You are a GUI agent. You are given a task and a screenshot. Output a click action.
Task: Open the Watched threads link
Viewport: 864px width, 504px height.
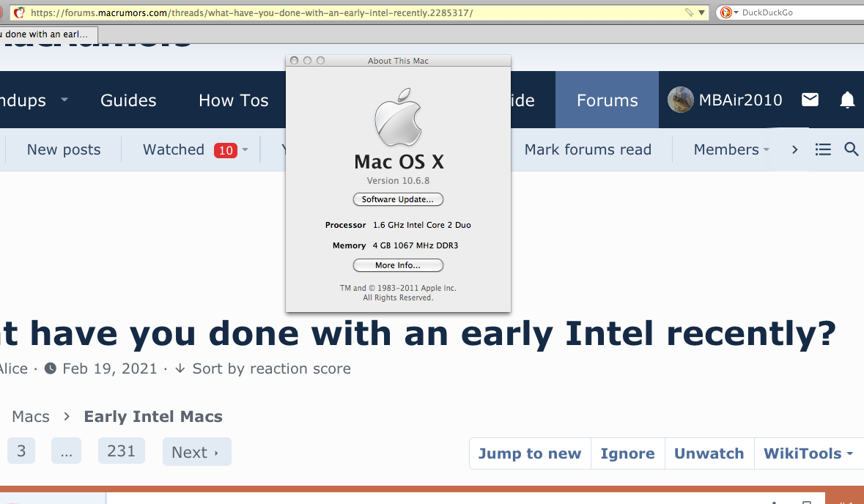tap(174, 149)
